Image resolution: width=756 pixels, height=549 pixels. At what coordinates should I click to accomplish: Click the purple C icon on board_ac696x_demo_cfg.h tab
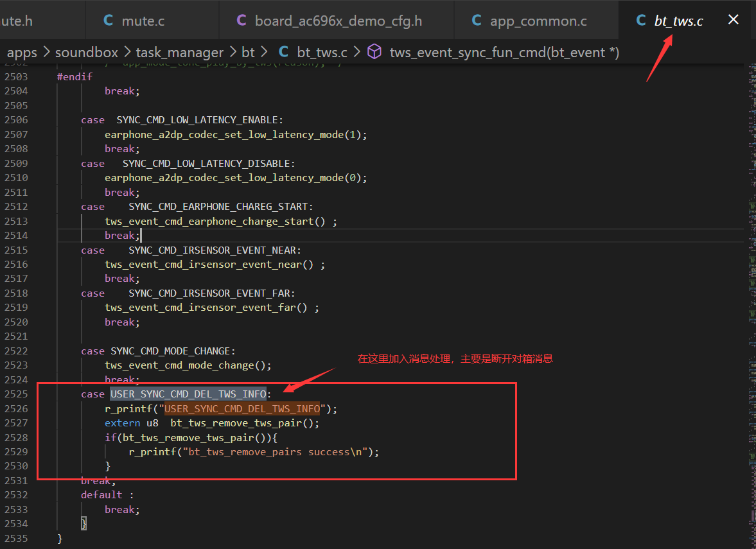click(x=242, y=21)
